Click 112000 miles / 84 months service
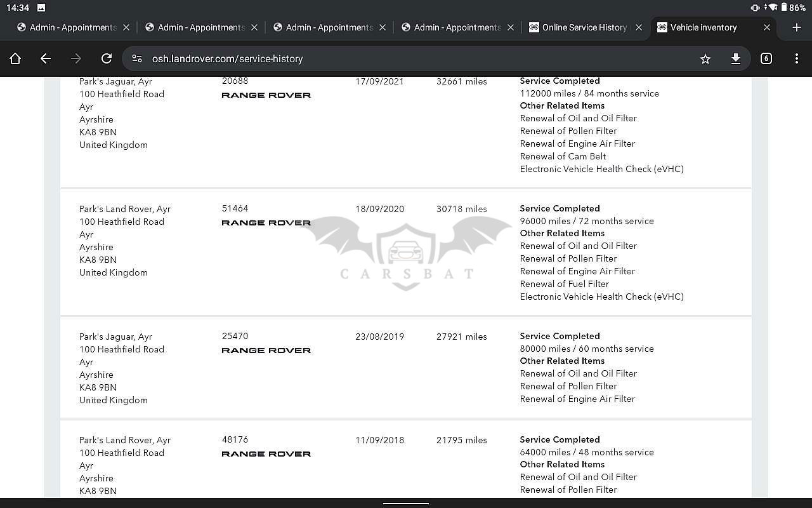This screenshot has height=508, width=812. point(589,93)
